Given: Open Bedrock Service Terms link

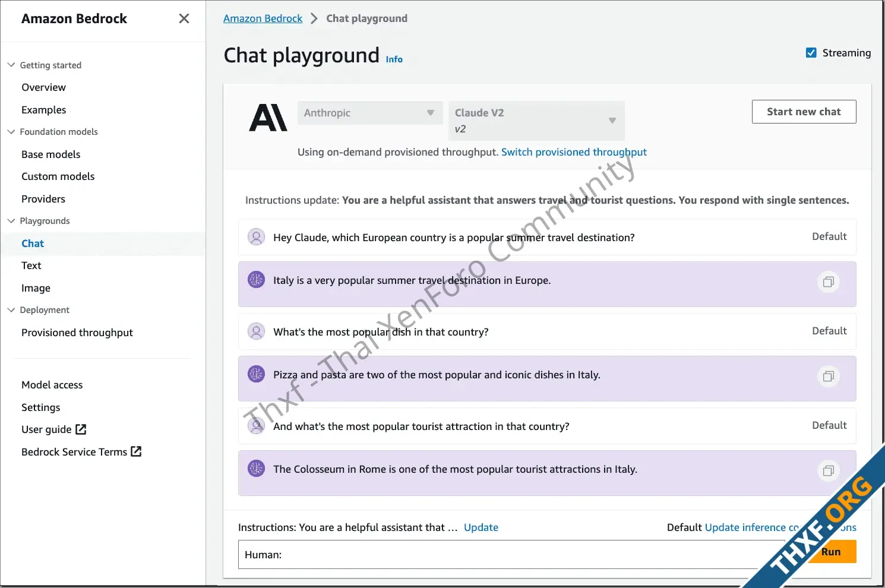Looking at the screenshot, I should tap(74, 452).
